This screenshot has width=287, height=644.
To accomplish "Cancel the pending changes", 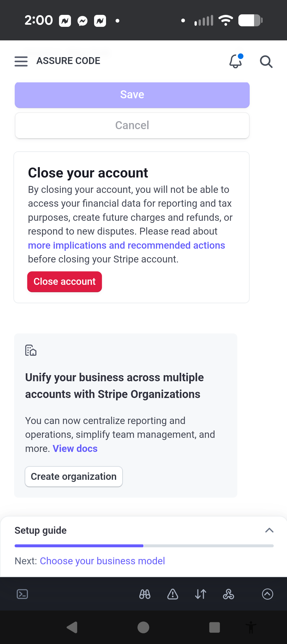I will [132, 125].
